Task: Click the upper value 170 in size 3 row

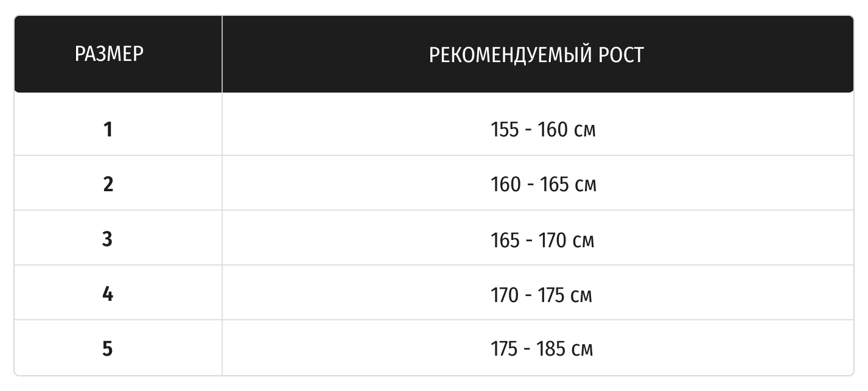Action: point(553,239)
